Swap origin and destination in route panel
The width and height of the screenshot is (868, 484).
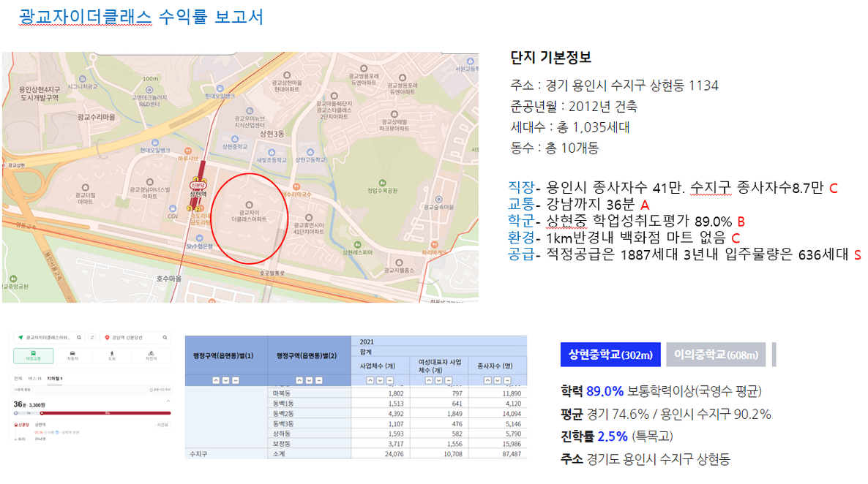(x=92, y=338)
